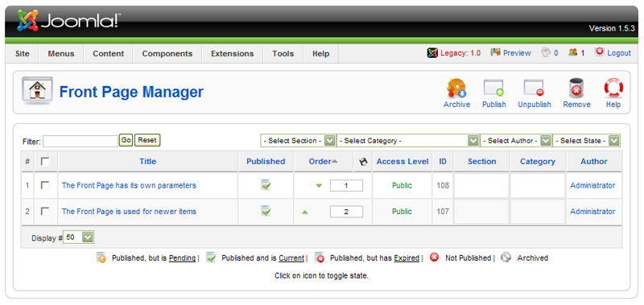
Task: Click Administrator author of article 107
Action: click(592, 212)
